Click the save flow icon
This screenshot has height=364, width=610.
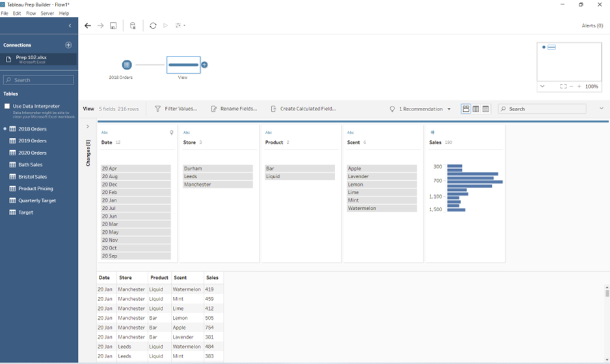(x=113, y=25)
